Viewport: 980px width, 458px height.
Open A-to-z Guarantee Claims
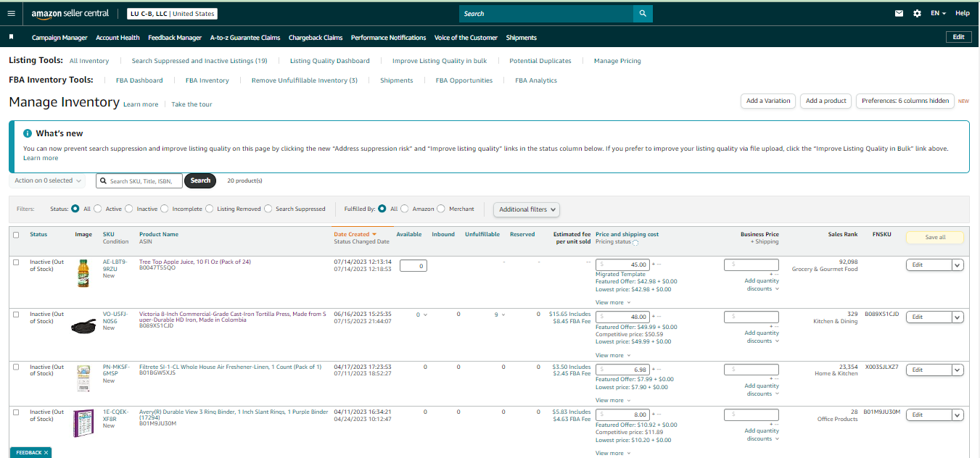245,38
